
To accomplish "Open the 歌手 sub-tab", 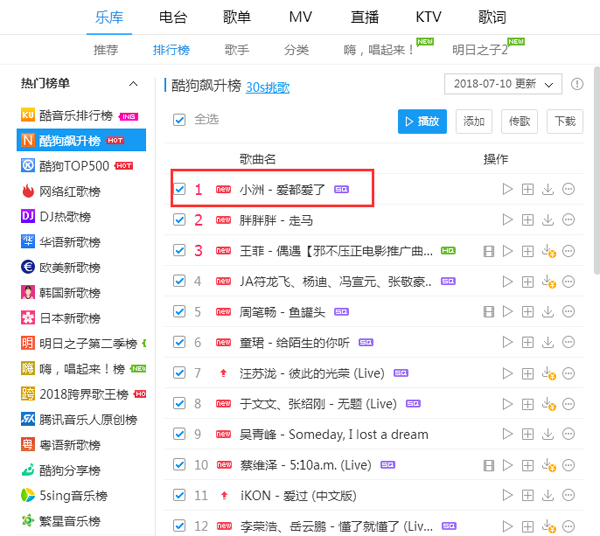I will click(237, 49).
